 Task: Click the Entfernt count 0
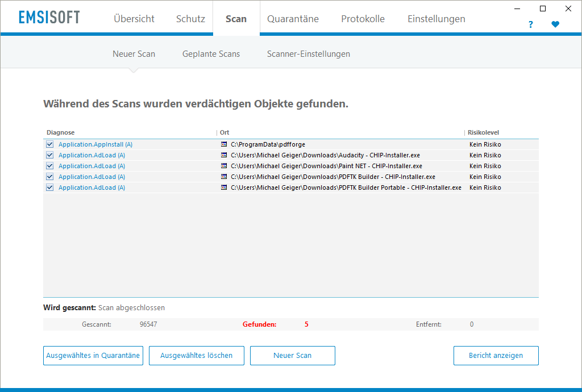(472, 324)
